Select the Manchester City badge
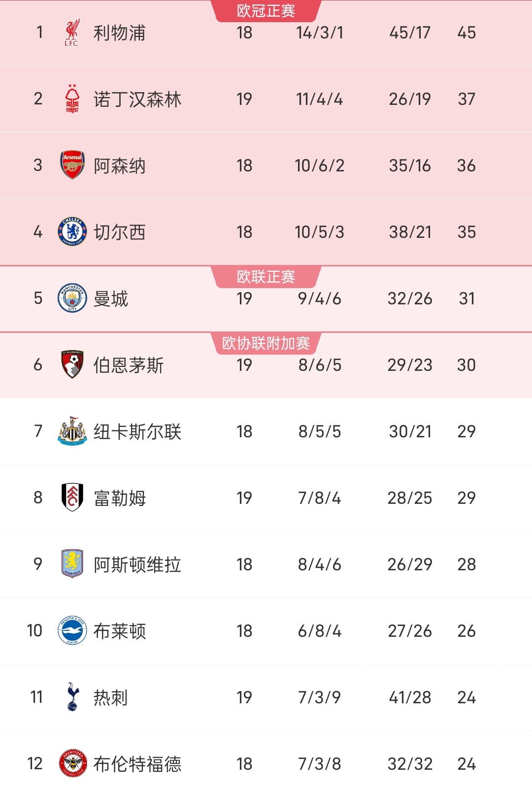The width and height of the screenshot is (532, 788). 72,298
